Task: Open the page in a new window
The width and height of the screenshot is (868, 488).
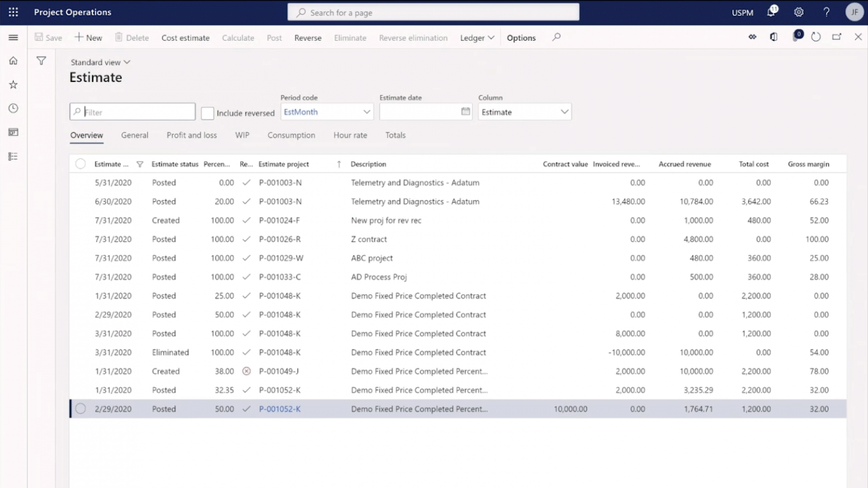Action: click(837, 37)
